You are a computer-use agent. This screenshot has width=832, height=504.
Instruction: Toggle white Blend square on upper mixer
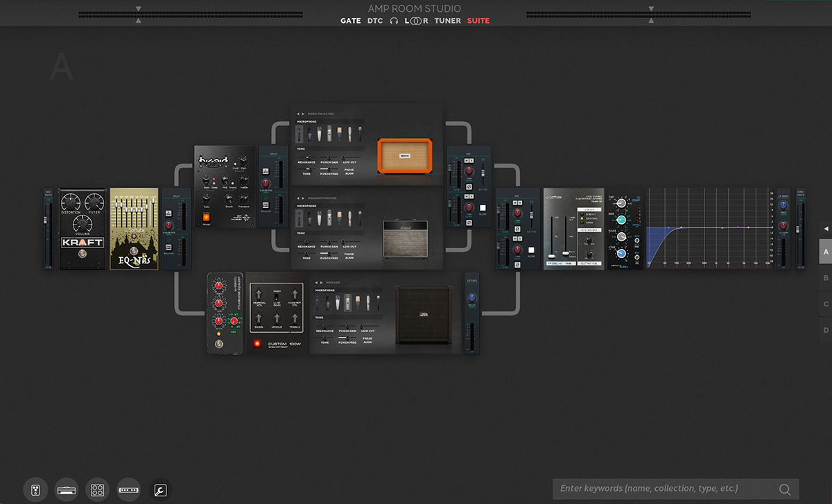point(483,207)
